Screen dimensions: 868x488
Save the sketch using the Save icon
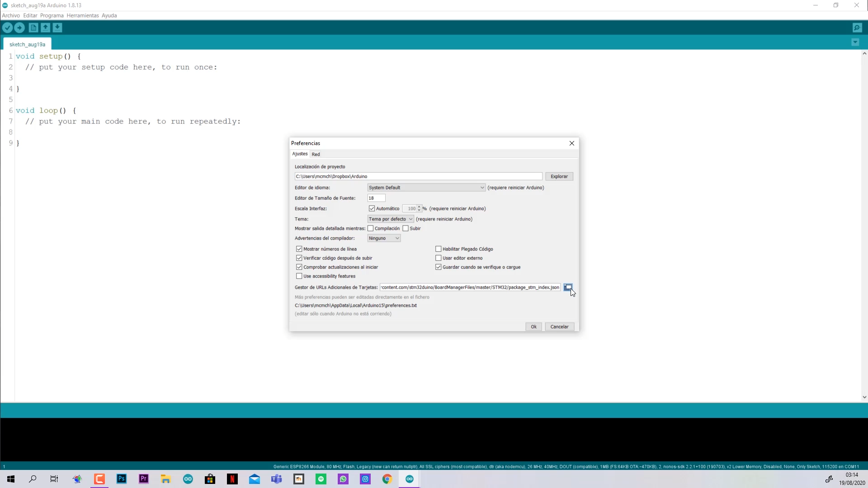point(57,28)
